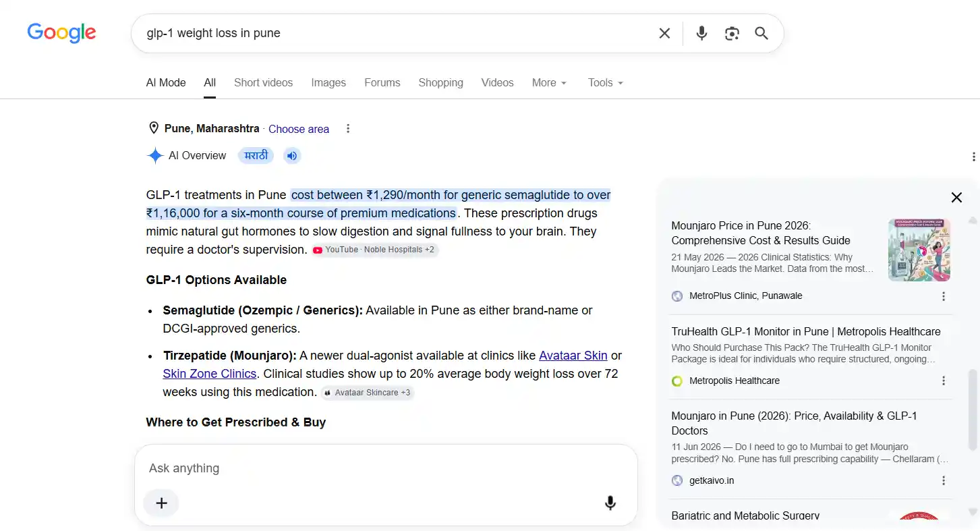Click the Avataar Skincare +3 source chip

[367, 393]
